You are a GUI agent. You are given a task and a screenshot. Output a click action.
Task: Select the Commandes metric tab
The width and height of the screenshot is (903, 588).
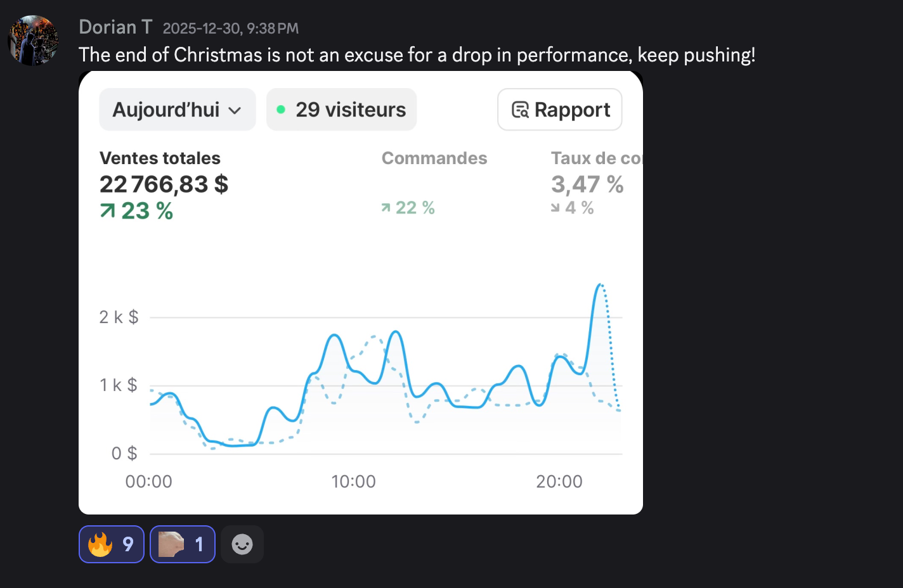[434, 158]
